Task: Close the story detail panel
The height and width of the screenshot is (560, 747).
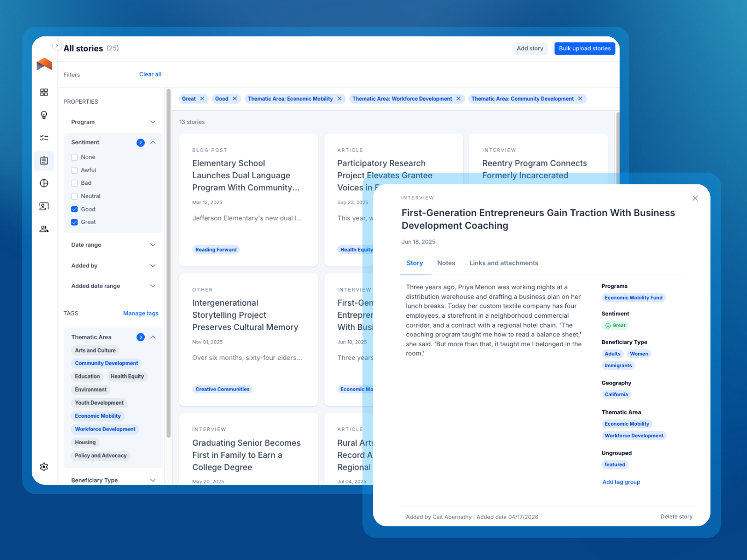Action: [695, 198]
